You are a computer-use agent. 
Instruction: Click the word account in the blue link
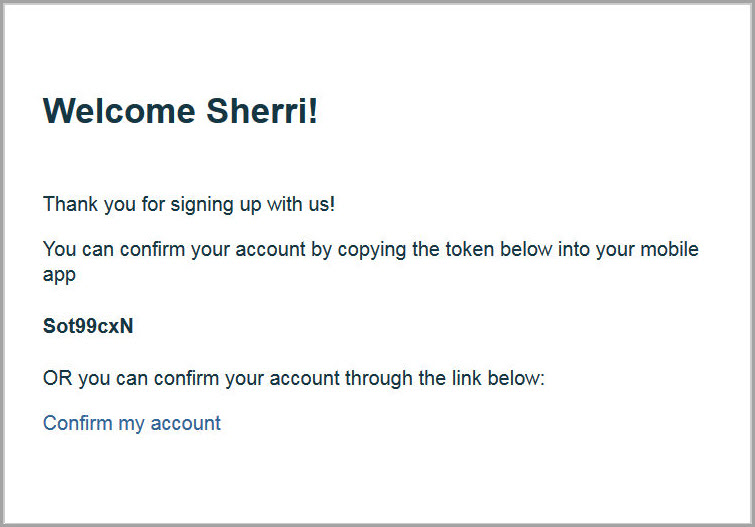tap(186, 423)
